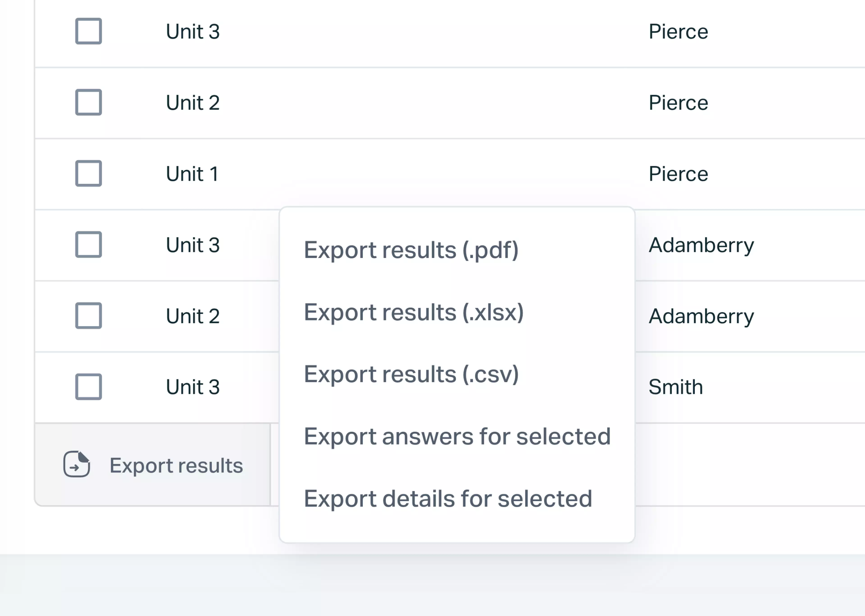The width and height of the screenshot is (865, 616).
Task: Check the Unit 2 Adamberry checkbox
Action: tap(89, 315)
